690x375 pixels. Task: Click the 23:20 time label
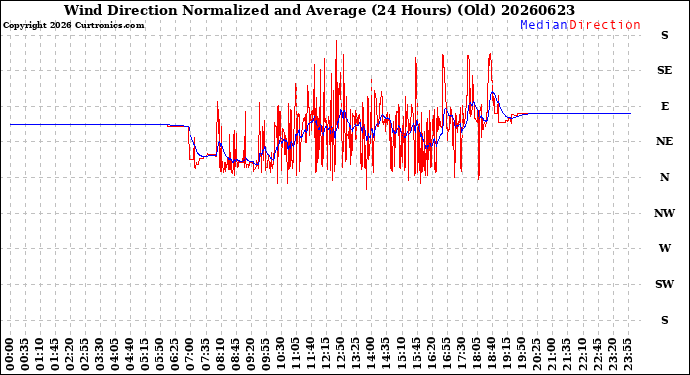click(x=612, y=355)
